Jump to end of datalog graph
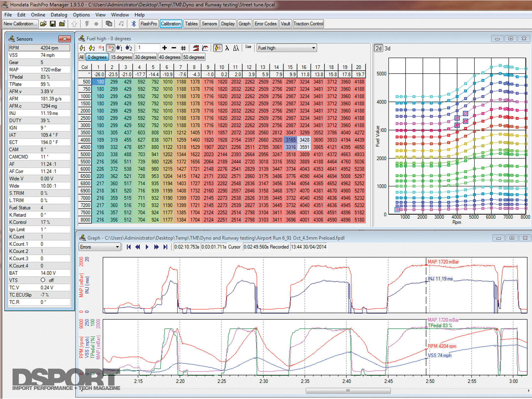The height and width of the screenshot is (399, 532). pos(165,247)
